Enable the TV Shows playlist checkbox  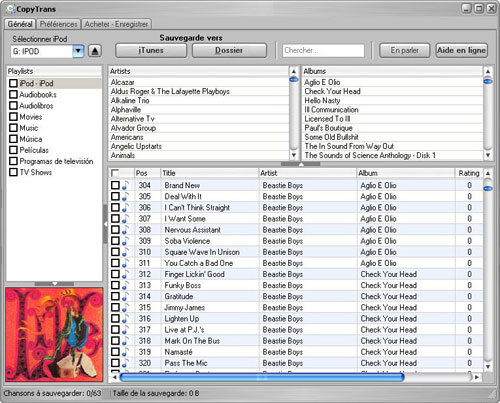tap(13, 172)
